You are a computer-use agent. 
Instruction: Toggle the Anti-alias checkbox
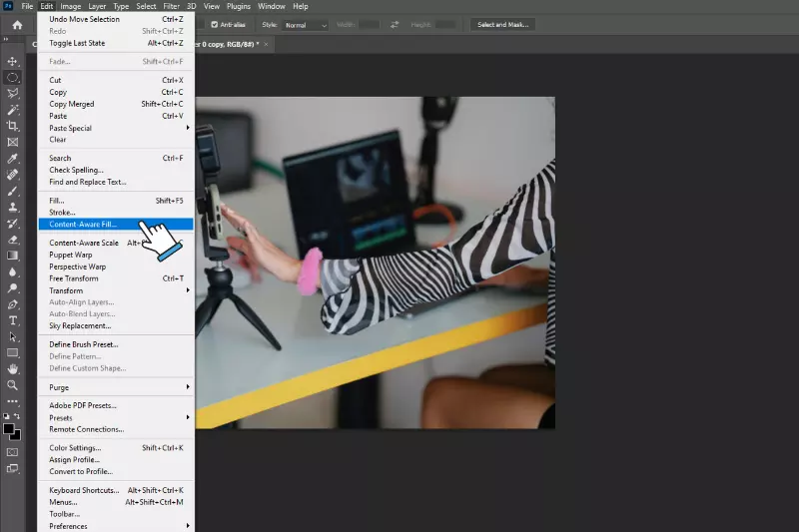(x=215, y=24)
